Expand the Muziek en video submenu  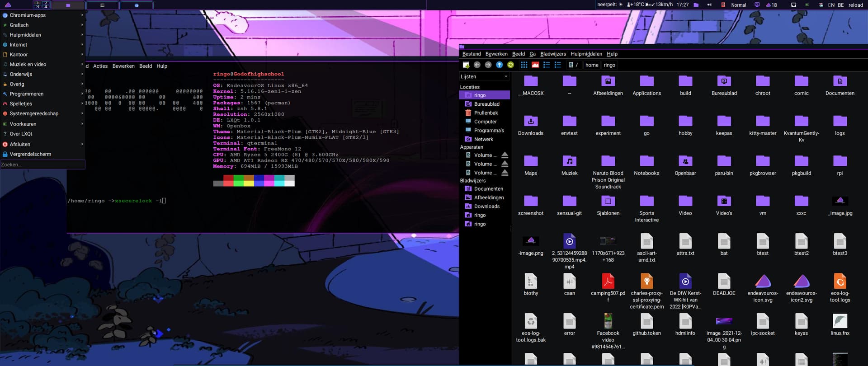[x=42, y=65]
